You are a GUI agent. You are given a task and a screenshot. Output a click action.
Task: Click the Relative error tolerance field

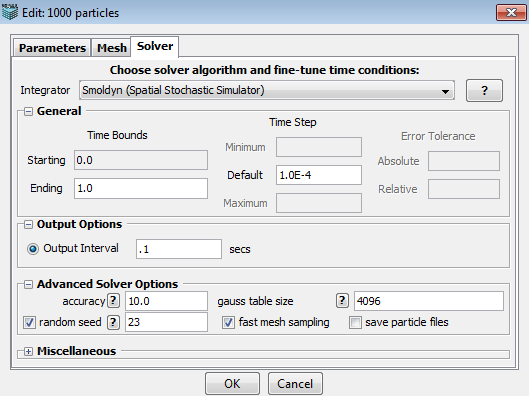(464, 189)
